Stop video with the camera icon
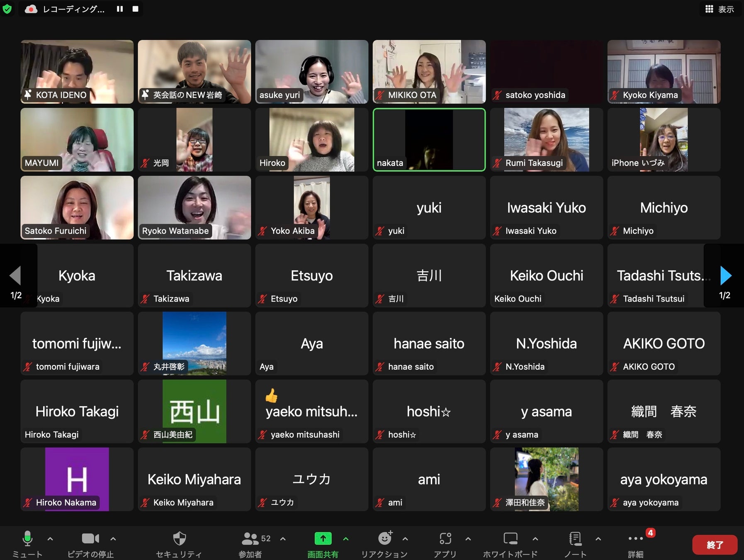This screenshot has width=744, height=560. coord(90,538)
